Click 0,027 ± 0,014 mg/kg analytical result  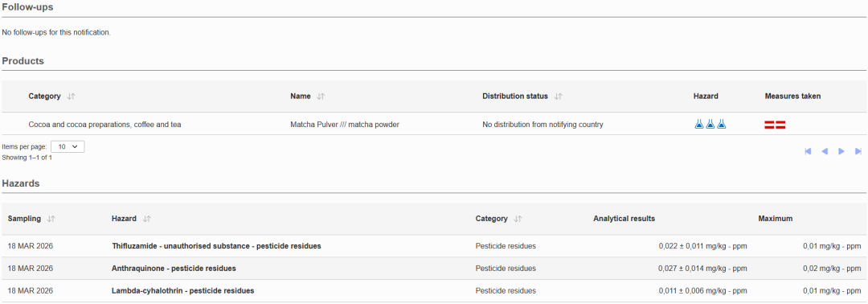pyautogui.click(x=703, y=269)
